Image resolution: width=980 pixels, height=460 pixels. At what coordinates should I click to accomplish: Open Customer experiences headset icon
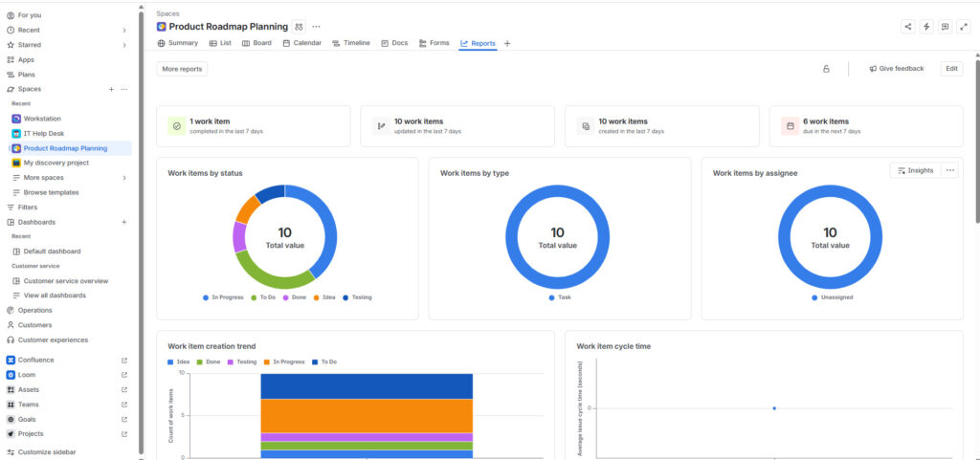click(x=10, y=340)
